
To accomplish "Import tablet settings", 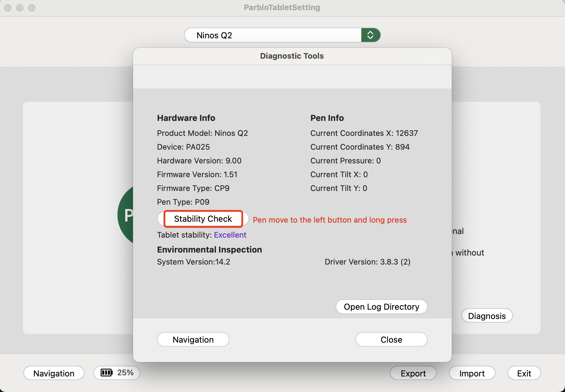I will 472,373.
